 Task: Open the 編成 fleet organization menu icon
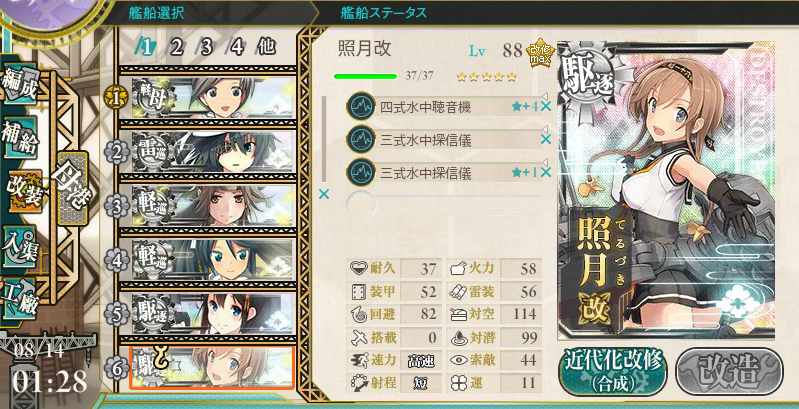tap(20, 84)
